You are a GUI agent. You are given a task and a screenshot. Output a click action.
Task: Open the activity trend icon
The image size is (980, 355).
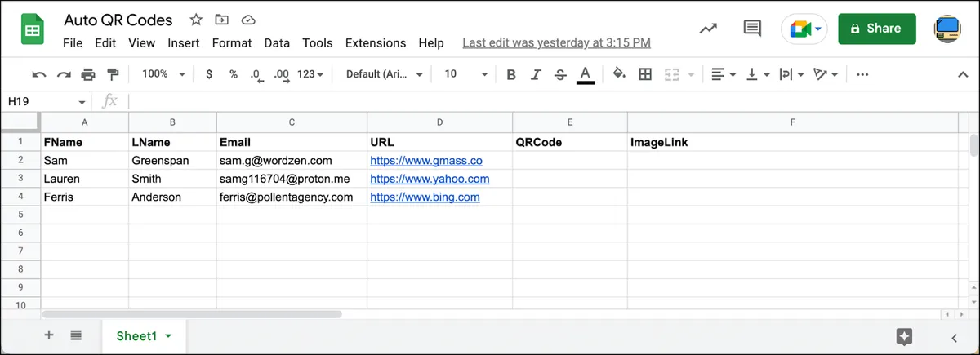(709, 29)
